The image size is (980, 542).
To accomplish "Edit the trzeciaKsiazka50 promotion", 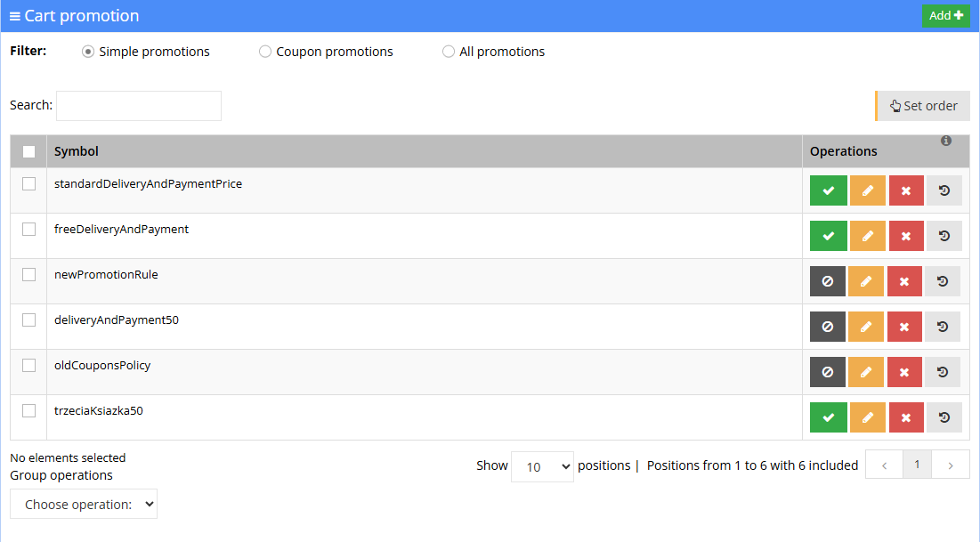I will pyautogui.click(x=868, y=417).
